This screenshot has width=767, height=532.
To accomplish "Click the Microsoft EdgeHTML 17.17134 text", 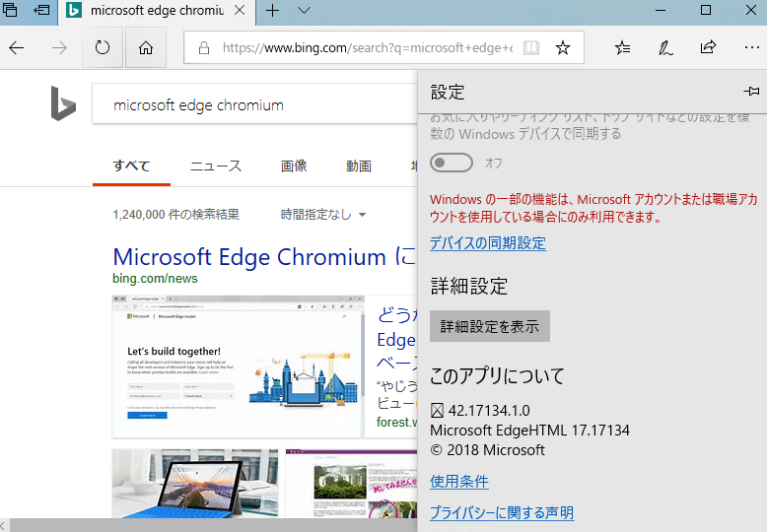I will point(529,431).
